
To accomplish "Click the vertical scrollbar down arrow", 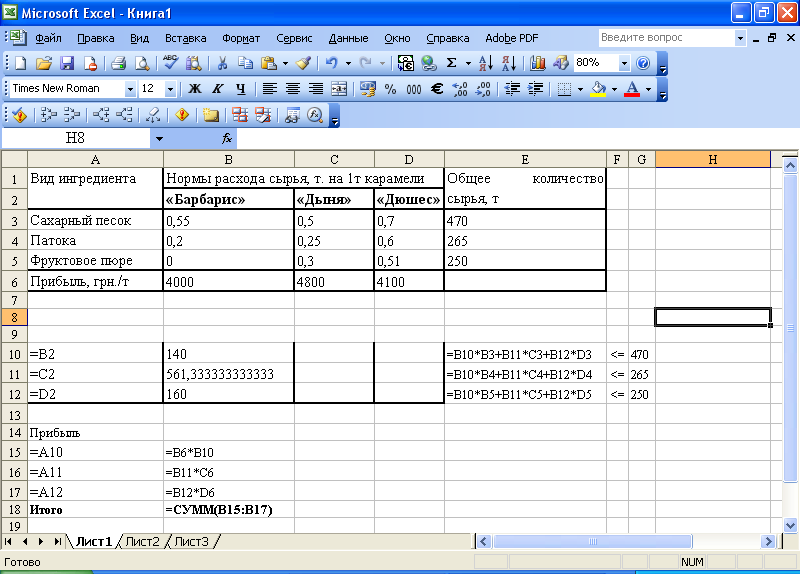I will click(x=790, y=526).
